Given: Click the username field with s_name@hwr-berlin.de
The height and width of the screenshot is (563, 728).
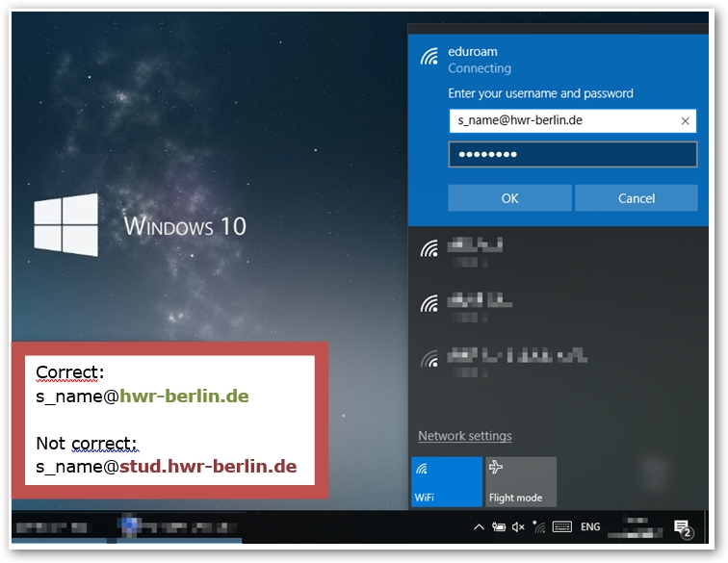Looking at the screenshot, I should [572, 120].
